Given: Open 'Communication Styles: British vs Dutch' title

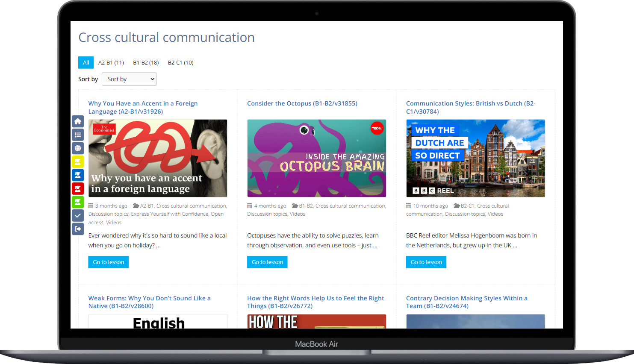Looking at the screenshot, I should (471, 107).
